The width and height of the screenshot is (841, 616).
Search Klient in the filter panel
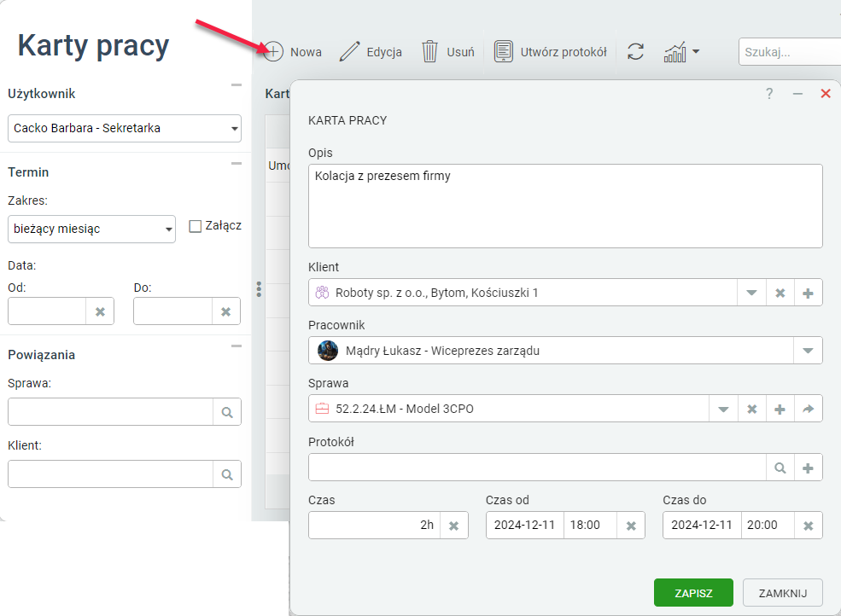pos(227,474)
